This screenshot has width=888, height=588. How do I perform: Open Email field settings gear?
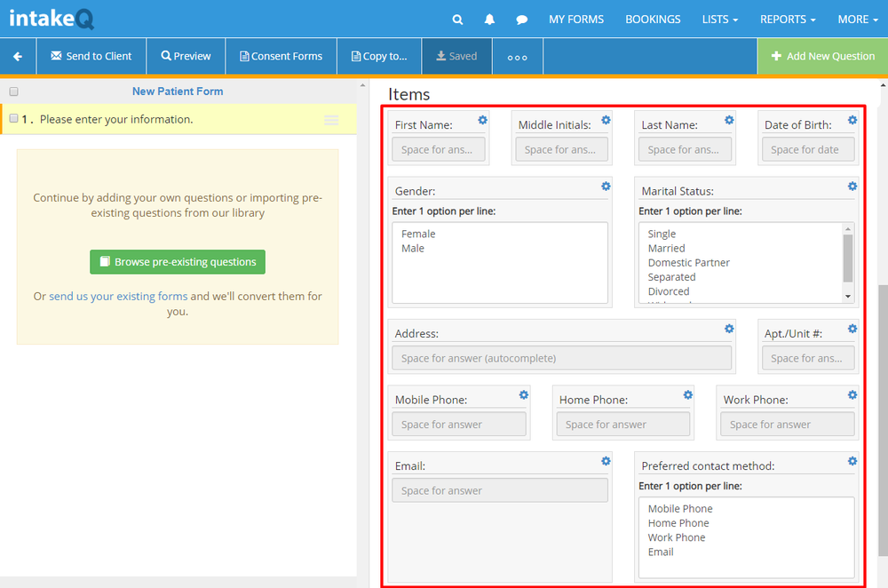tap(606, 461)
